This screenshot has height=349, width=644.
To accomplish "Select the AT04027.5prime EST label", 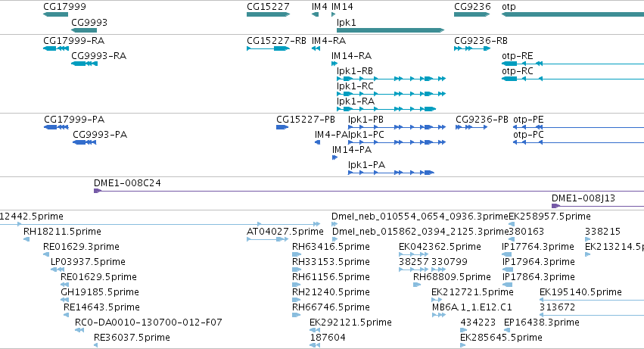I will 285,232.
